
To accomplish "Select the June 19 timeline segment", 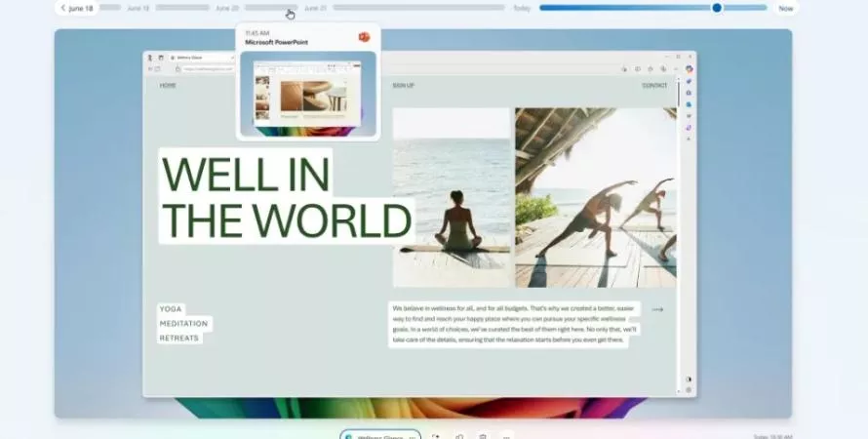I will [182, 8].
